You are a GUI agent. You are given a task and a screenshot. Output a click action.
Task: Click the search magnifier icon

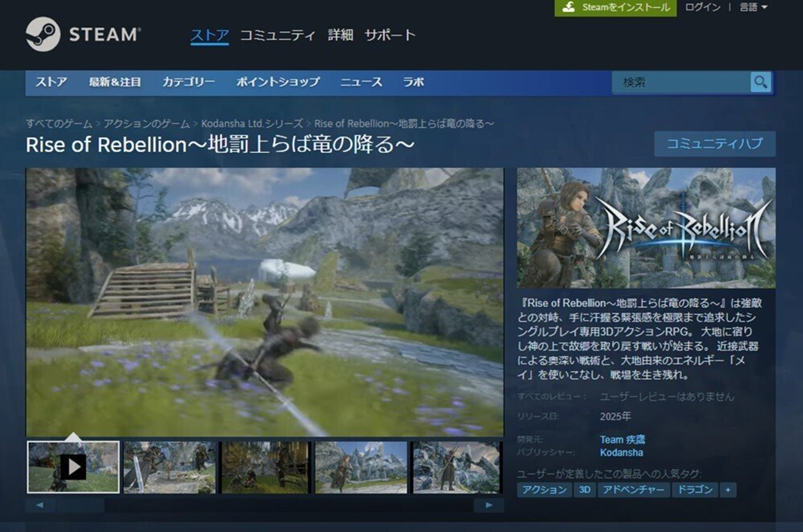click(761, 83)
